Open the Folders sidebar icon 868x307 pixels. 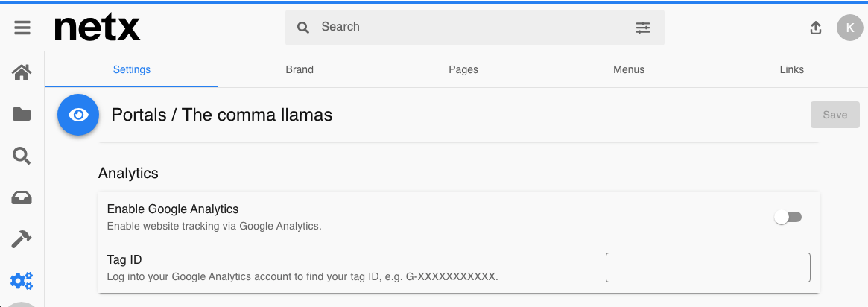22,114
